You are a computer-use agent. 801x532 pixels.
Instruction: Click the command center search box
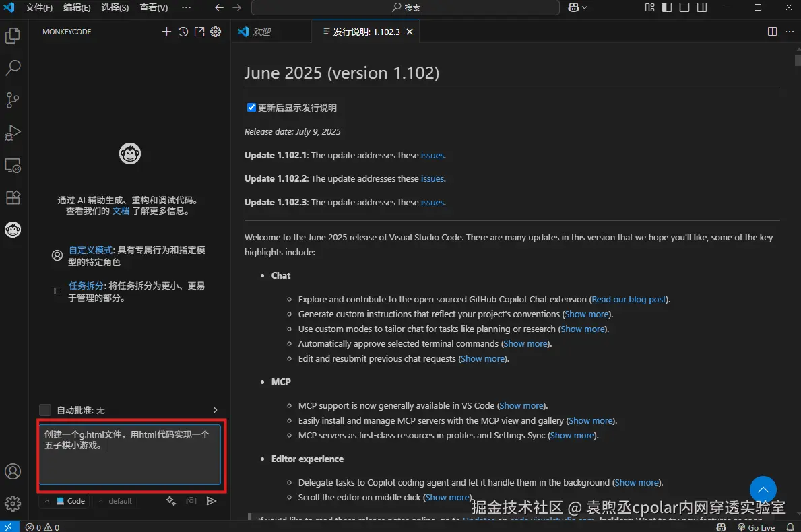click(x=406, y=7)
